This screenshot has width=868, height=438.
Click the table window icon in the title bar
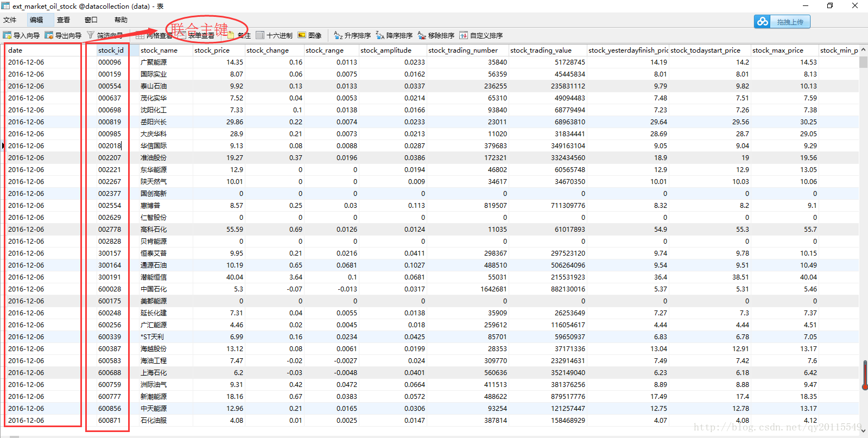(x=5, y=6)
